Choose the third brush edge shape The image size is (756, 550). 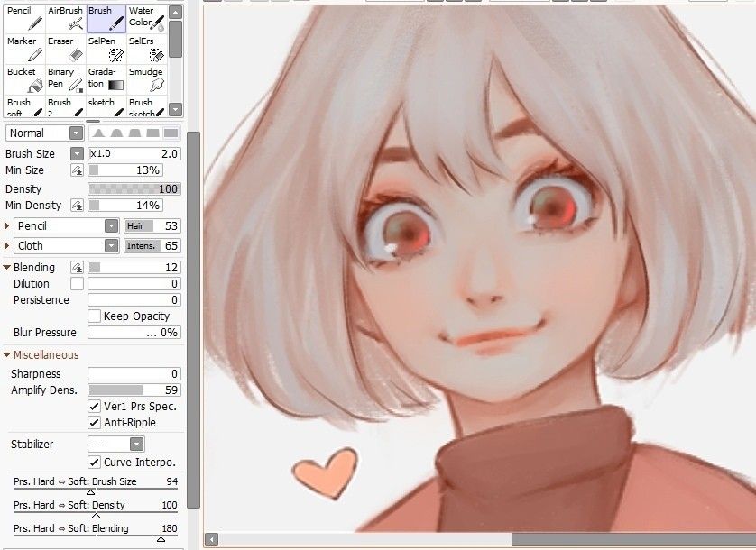point(134,133)
